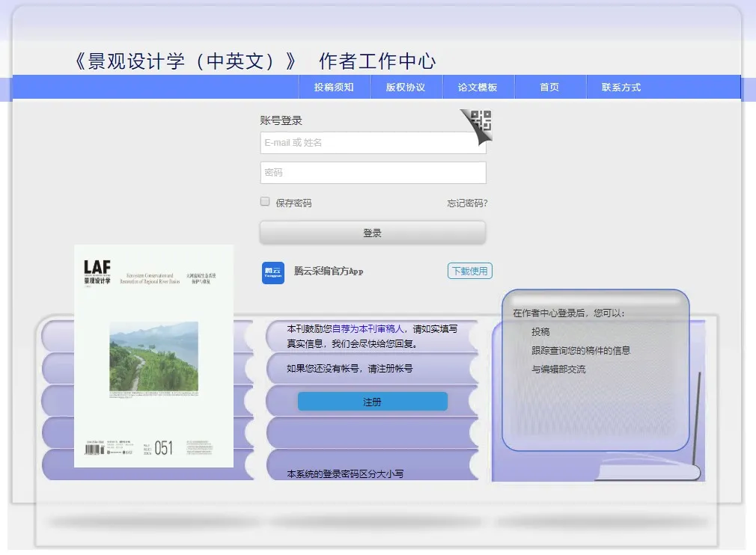Click the 腾云采编官方App text
The image size is (756, 555).
[x=329, y=272]
